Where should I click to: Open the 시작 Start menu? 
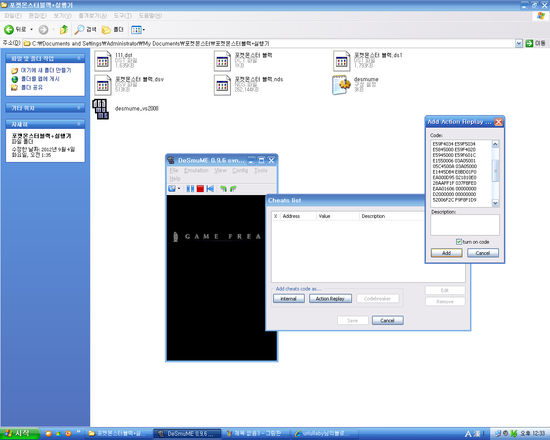[20, 434]
